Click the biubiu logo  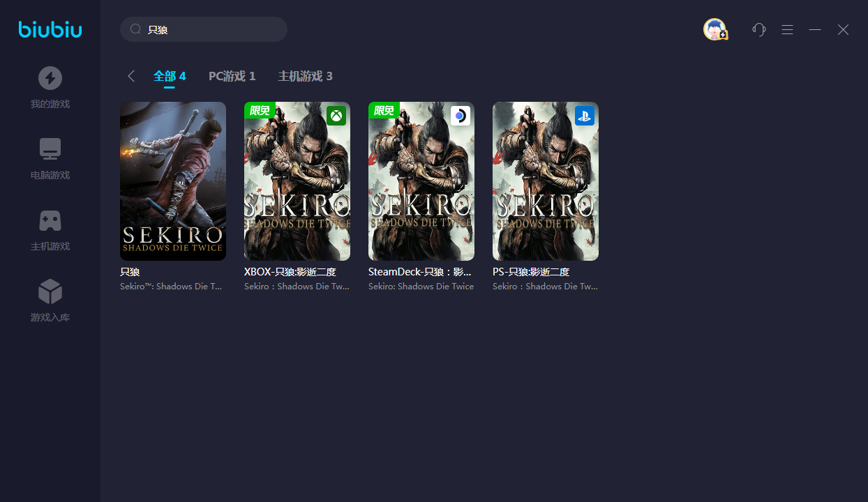tap(50, 29)
